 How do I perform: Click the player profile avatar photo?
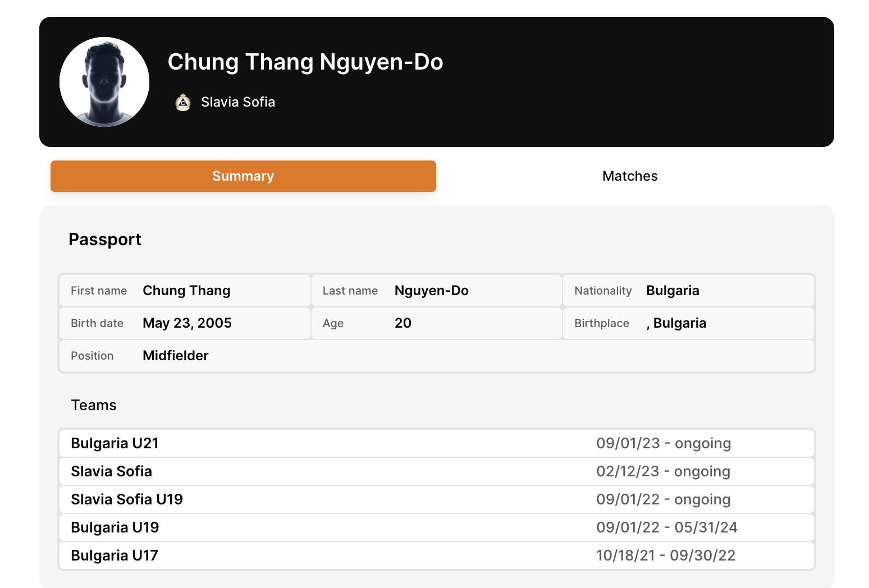104,82
